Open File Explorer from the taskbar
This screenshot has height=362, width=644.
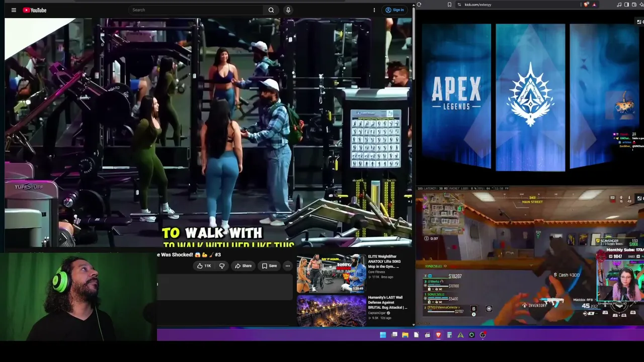point(405,335)
